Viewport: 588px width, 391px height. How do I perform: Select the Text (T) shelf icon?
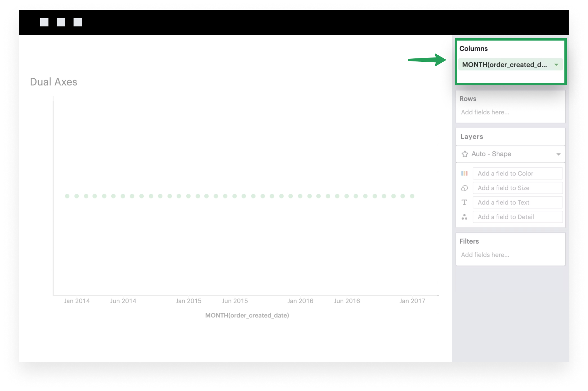point(465,202)
